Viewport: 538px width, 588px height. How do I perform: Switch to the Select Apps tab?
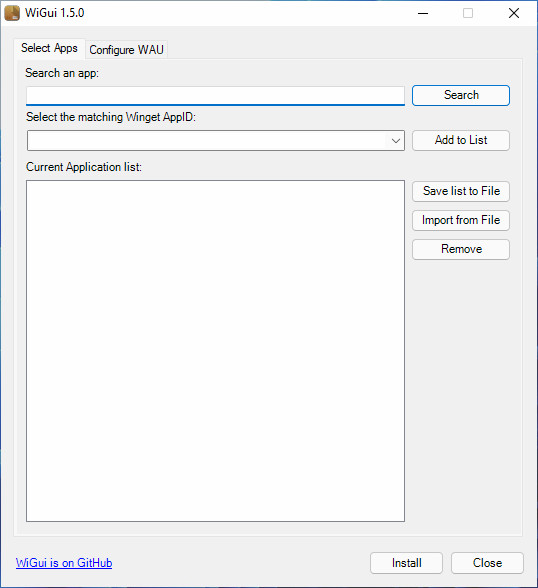(49, 48)
